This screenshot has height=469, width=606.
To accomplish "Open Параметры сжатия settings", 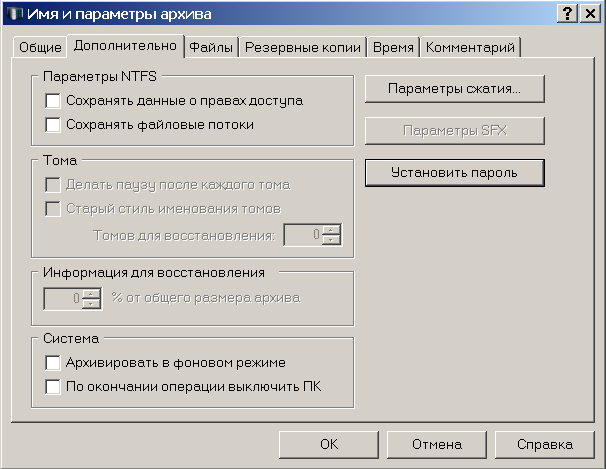I will (x=454, y=89).
